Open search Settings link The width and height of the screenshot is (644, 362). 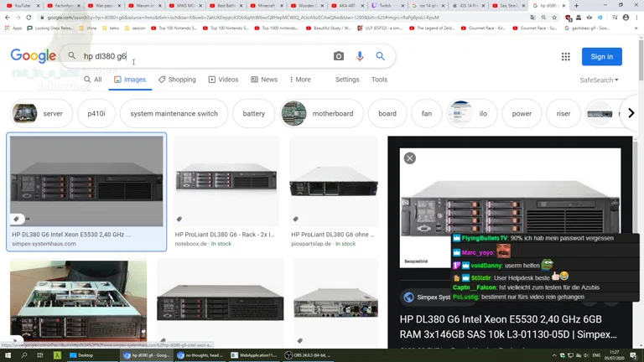[347, 80]
